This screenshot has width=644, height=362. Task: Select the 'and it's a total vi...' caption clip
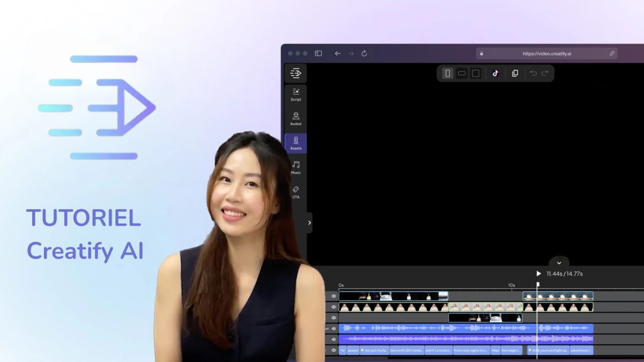click(438, 350)
